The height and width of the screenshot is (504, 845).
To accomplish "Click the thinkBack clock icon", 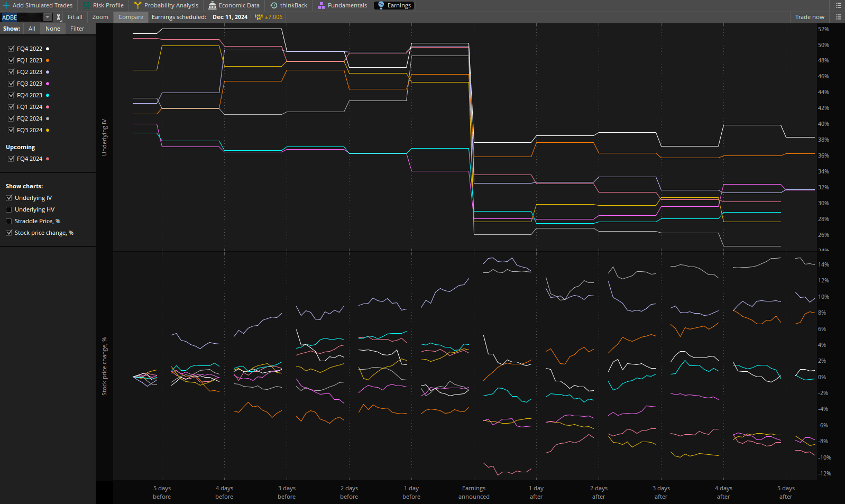I will tap(274, 5).
